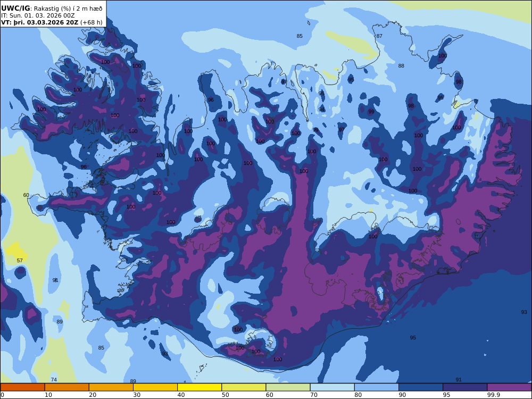532x399 pixels.
Task: Select the 20–30 amber legend swatch
Action: pos(111,387)
